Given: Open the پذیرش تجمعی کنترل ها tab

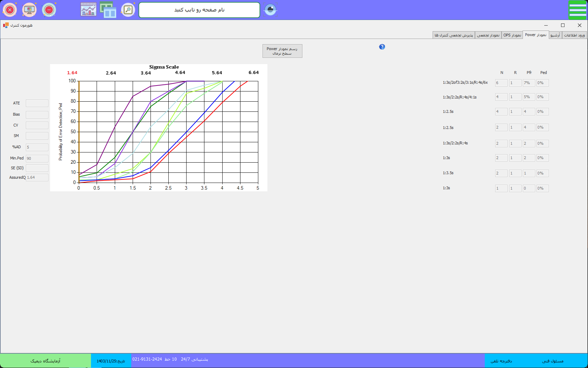Looking at the screenshot, I should tap(454, 35).
